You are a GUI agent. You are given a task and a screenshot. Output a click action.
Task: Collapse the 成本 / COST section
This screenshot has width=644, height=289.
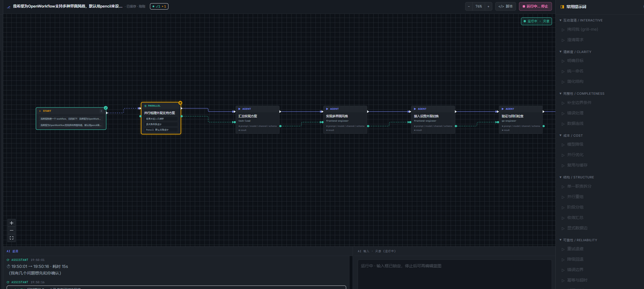pos(571,136)
